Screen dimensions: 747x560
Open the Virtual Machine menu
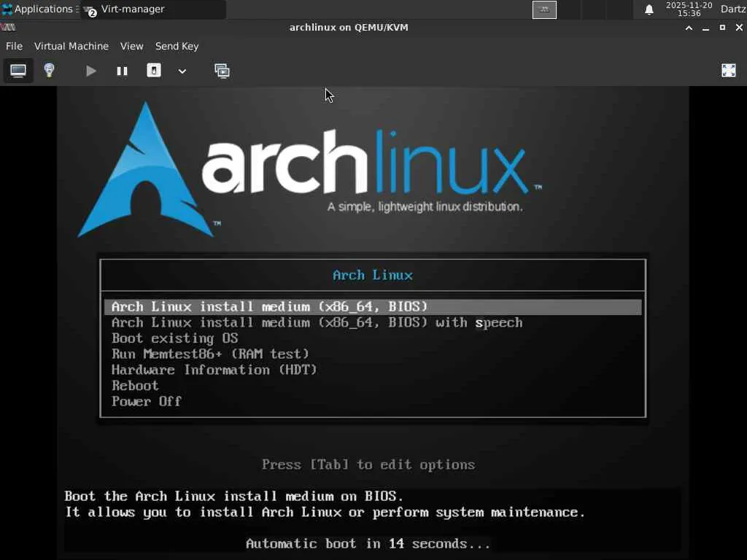click(x=71, y=46)
